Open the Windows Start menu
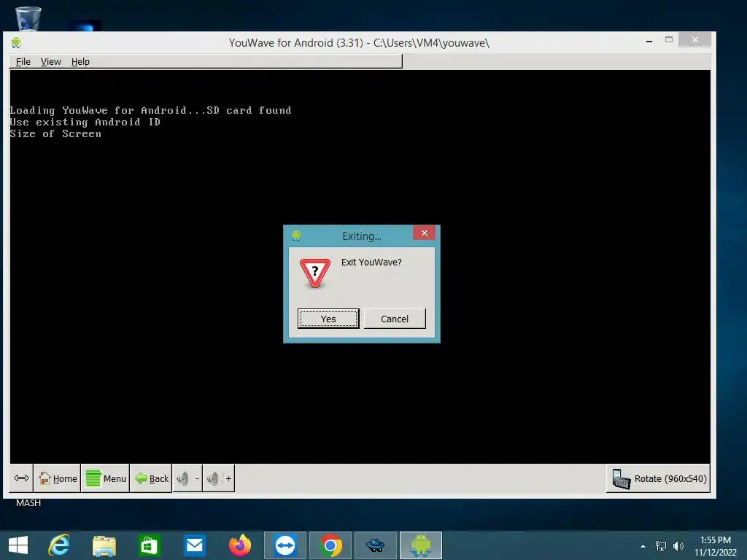Screen dimensions: 747x560 tap(18, 545)
